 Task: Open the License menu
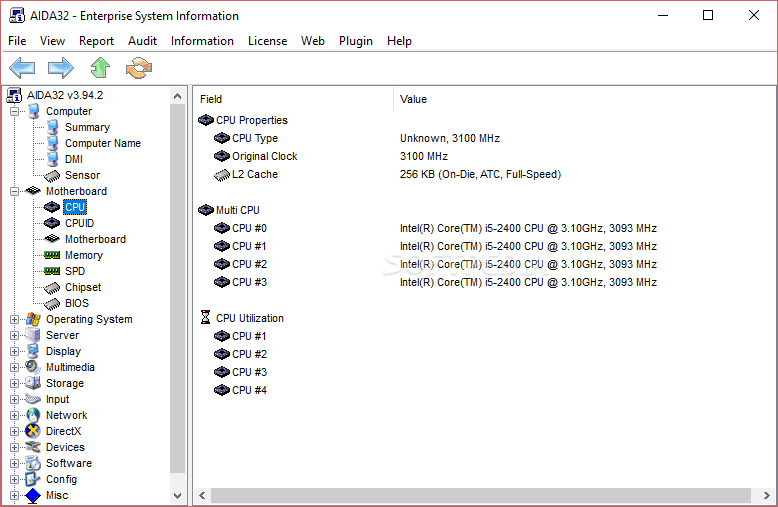267,41
